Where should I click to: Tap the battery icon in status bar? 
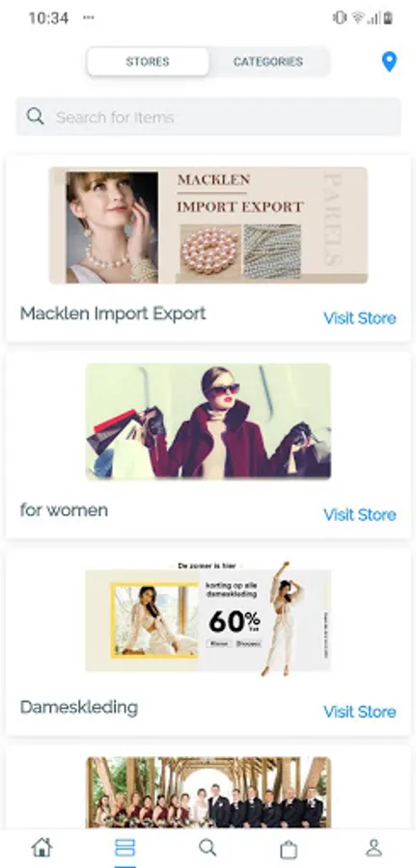click(388, 17)
